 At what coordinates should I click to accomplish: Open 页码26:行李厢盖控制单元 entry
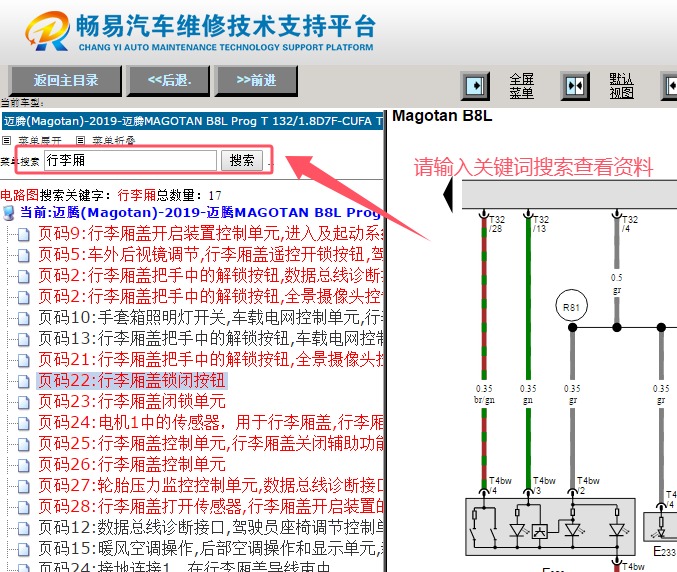click(132, 465)
